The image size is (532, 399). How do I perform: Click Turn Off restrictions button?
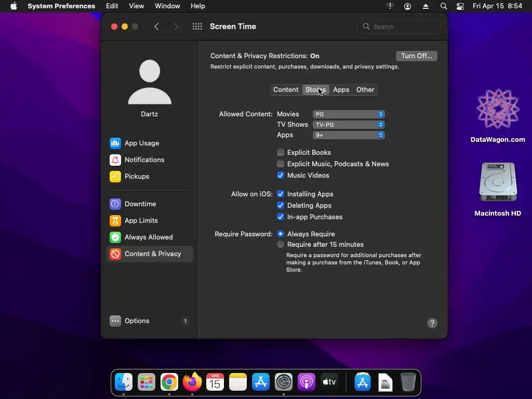point(416,56)
